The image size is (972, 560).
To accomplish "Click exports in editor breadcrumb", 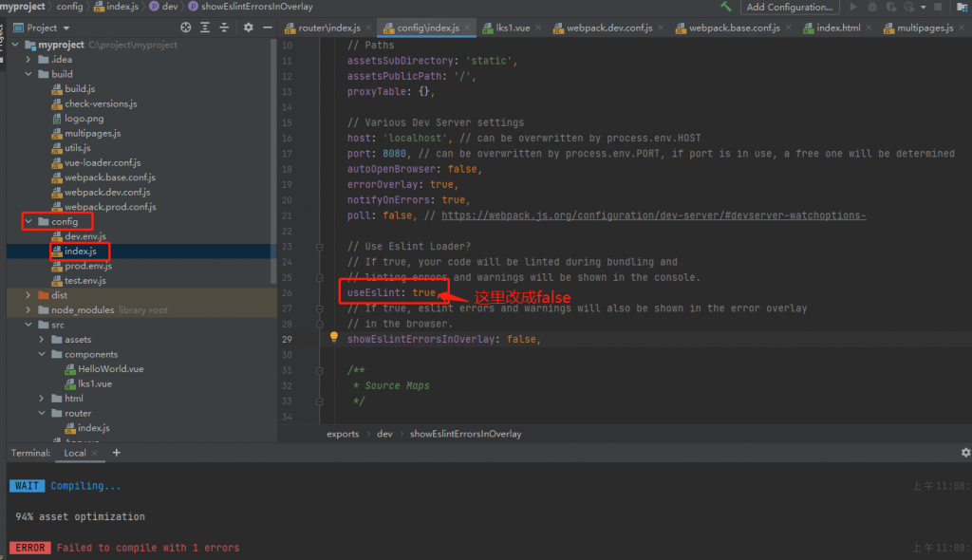I will [343, 434].
